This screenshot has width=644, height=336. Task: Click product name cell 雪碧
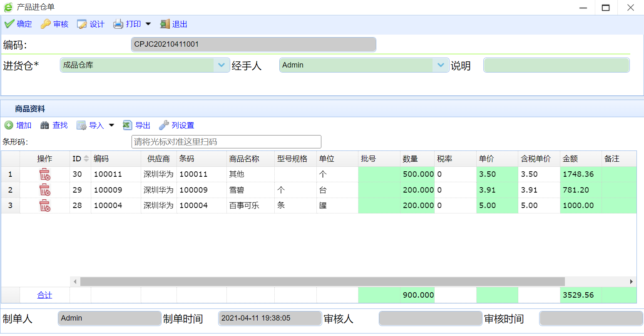[251, 190]
